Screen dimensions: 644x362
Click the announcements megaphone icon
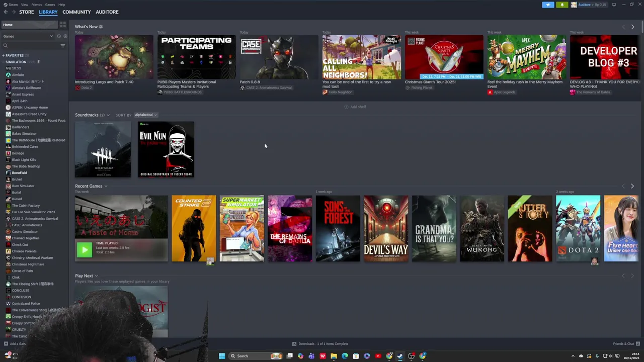click(x=548, y=5)
